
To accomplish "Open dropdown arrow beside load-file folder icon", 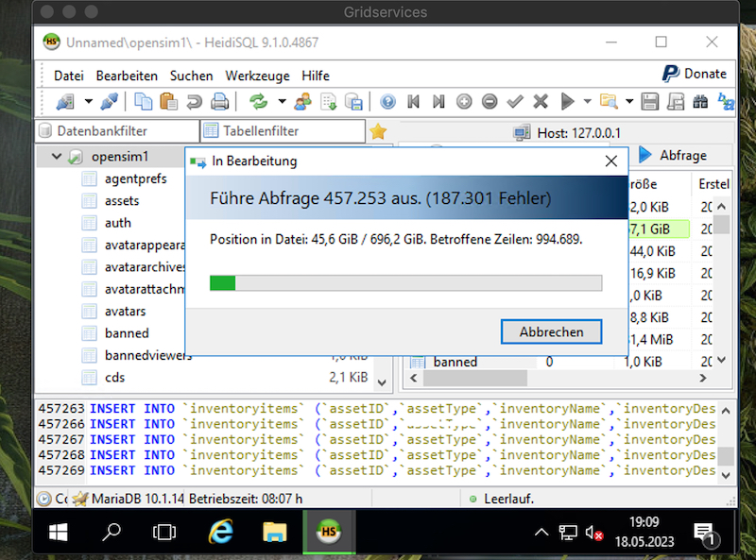I will coord(627,102).
